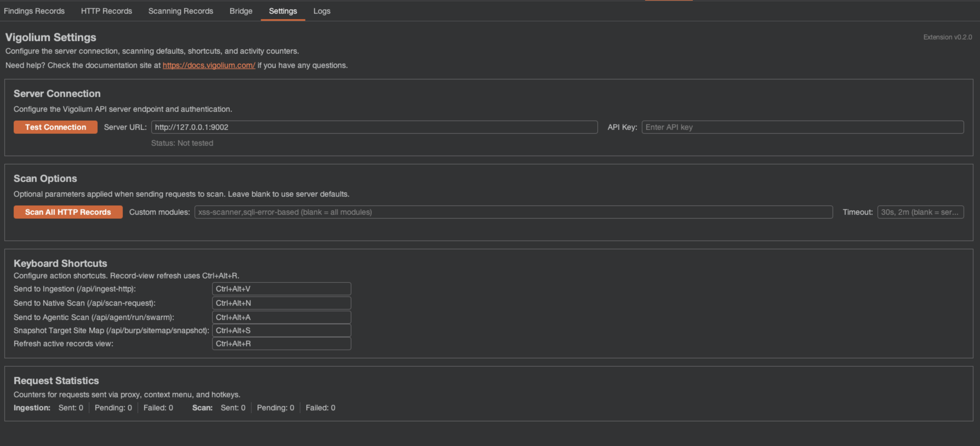Screen dimensions: 980x446
Task: Click the 'Custom modules:' label
Action: point(159,212)
